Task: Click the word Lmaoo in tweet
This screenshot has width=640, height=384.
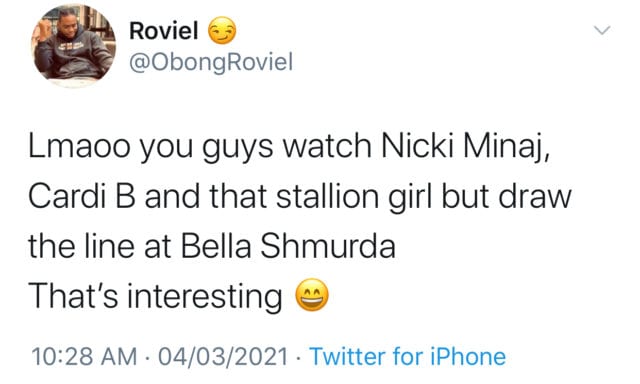Action: tap(79, 146)
